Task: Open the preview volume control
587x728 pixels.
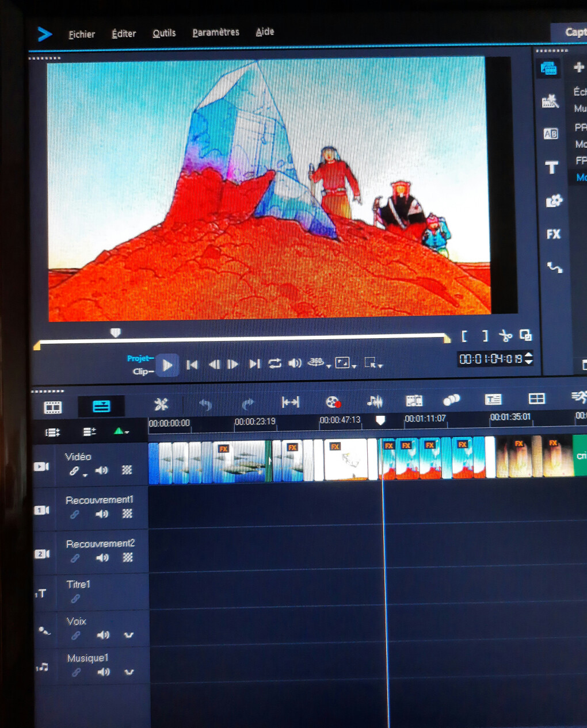Action: pos(295,363)
